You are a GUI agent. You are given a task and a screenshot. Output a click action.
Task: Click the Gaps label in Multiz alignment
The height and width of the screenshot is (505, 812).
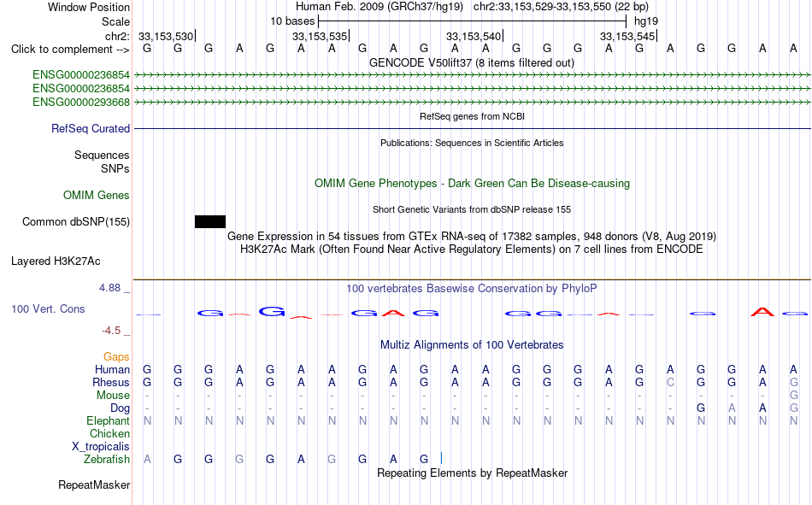pyautogui.click(x=116, y=356)
